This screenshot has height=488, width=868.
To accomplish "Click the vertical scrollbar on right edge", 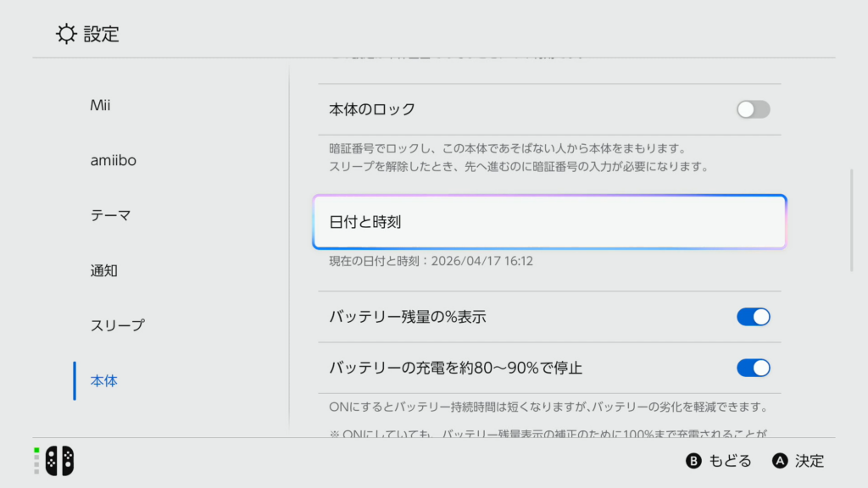I will 852,220.
